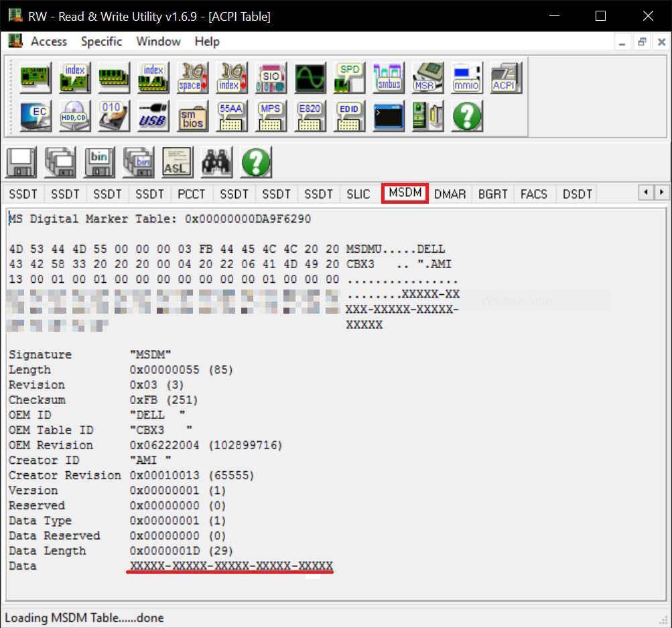Open the SMBus tool

click(x=389, y=77)
